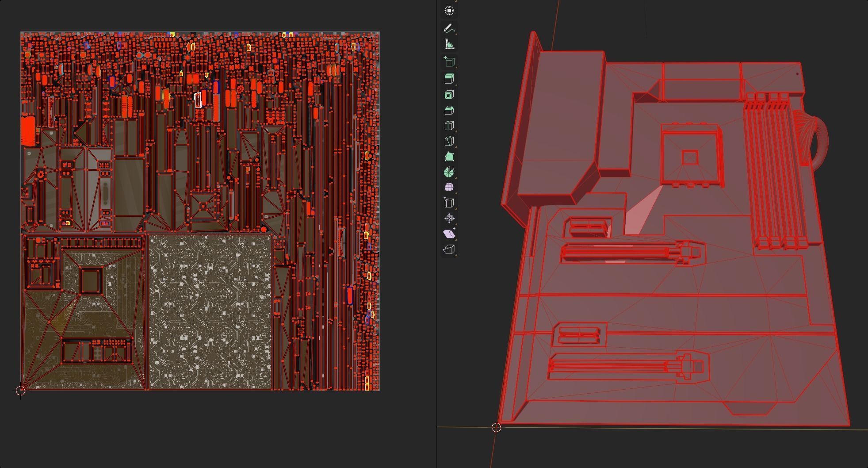Select the Transform tool icon
Viewport: 868px width, 468px height.
pos(449,11)
